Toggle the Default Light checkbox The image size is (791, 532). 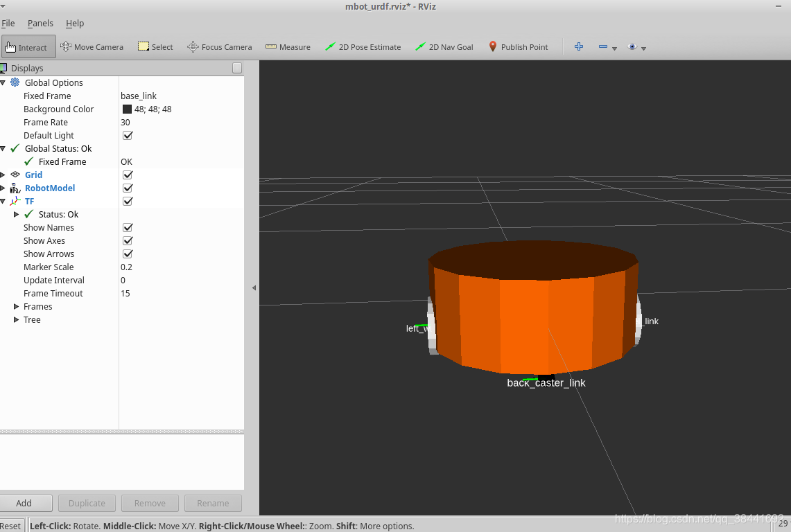128,135
